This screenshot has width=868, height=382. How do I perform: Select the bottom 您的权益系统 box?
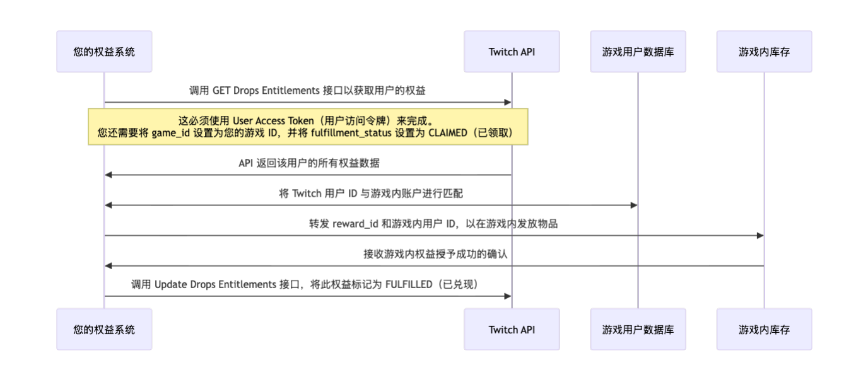click(104, 329)
